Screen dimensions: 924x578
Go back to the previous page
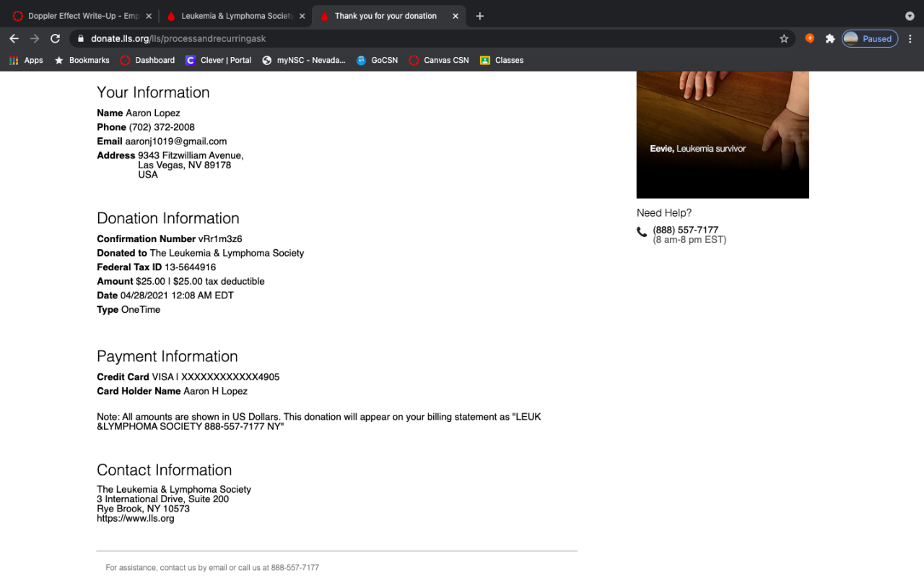[14, 38]
